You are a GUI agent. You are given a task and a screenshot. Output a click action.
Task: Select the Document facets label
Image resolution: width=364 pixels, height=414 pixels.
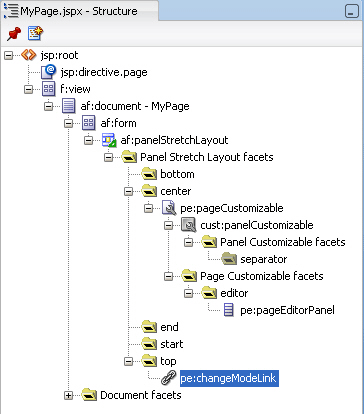click(141, 395)
